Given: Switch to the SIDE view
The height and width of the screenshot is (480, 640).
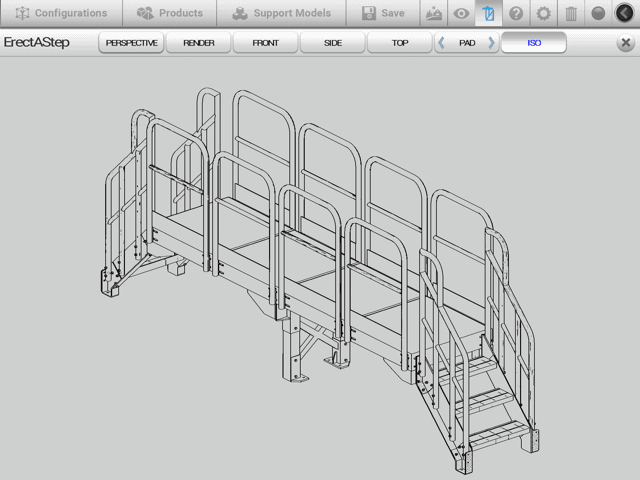Looking at the screenshot, I should 333,43.
